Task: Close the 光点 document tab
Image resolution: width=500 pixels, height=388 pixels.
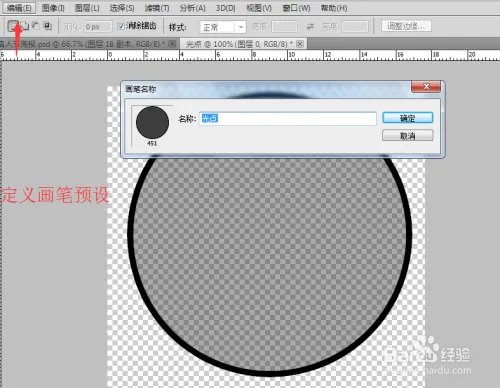Action: tap(300, 44)
